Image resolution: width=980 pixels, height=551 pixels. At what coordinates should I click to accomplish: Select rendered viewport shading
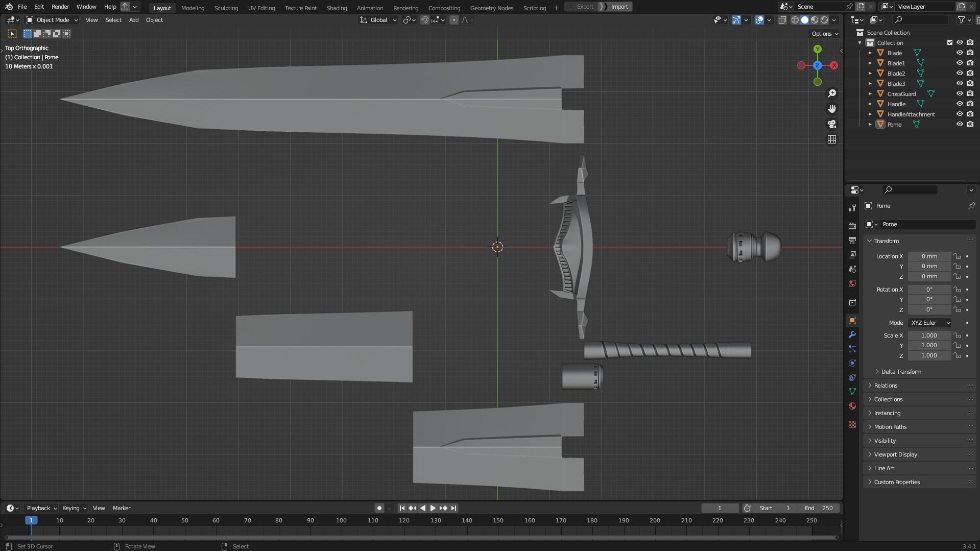click(824, 20)
